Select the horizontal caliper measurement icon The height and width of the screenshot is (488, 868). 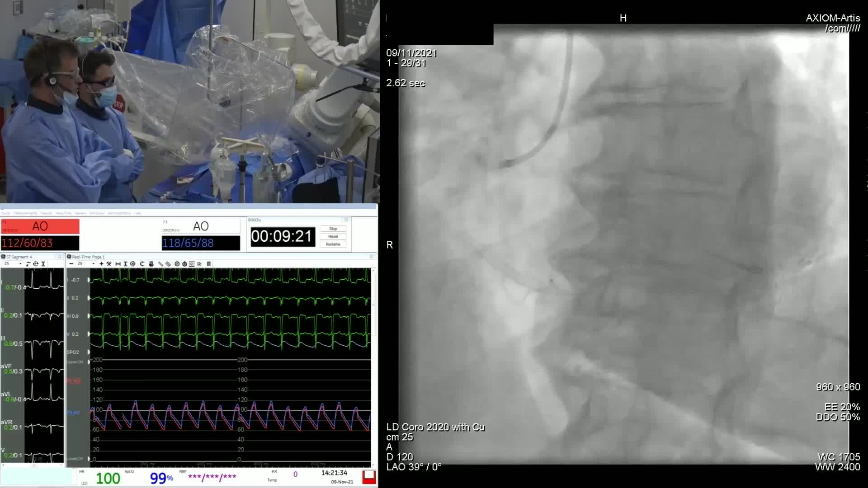[118, 264]
